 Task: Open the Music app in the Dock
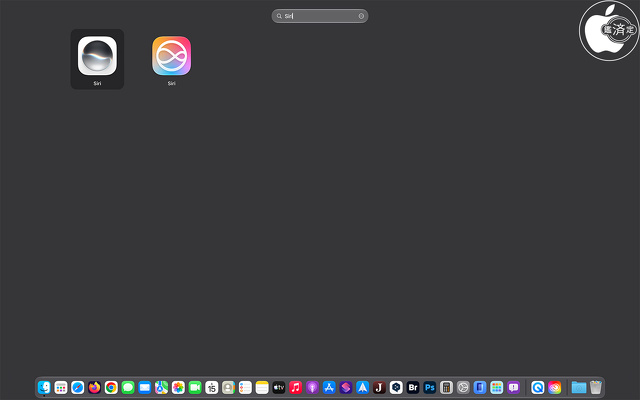(295, 387)
